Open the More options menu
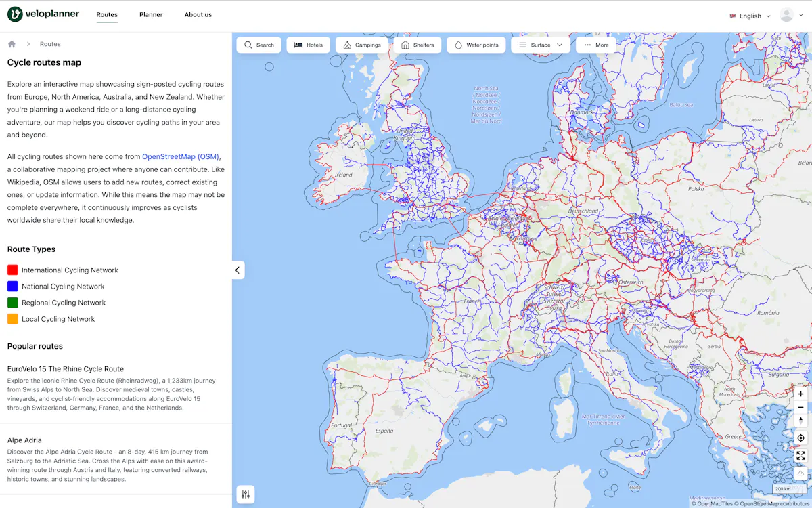 pos(596,45)
